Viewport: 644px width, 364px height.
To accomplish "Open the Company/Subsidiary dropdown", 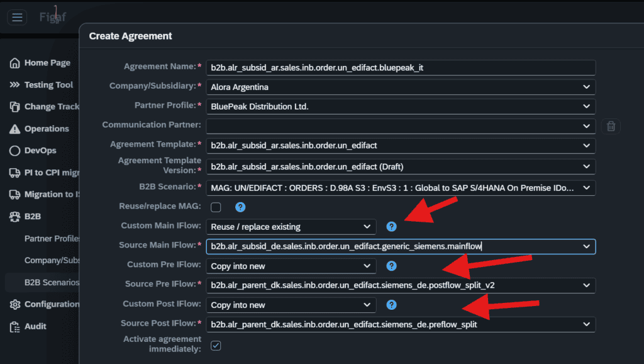I will pos(401,87).
